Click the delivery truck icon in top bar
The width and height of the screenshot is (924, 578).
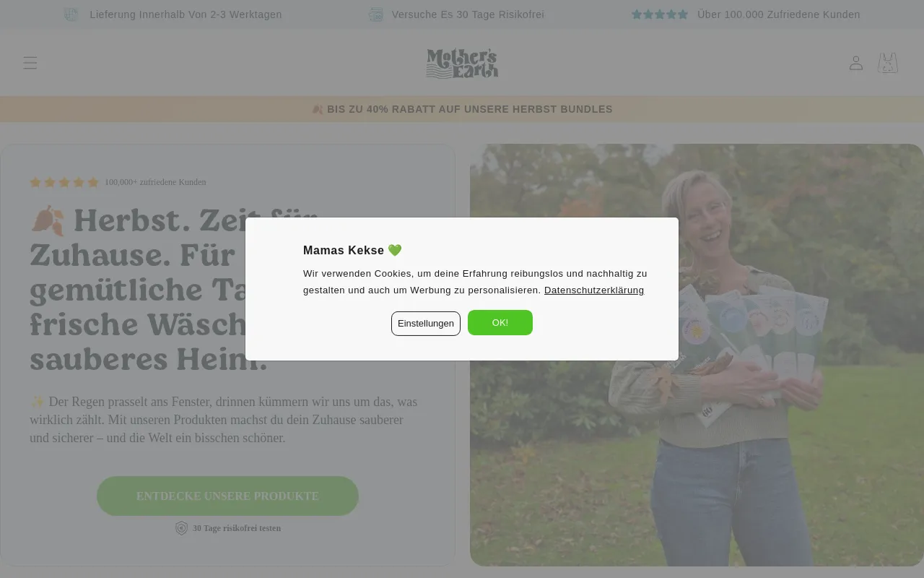pos(71,14)
